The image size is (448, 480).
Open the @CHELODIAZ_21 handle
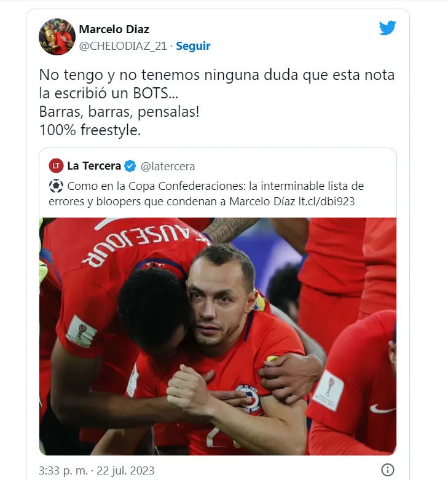[x=123, y=46]
